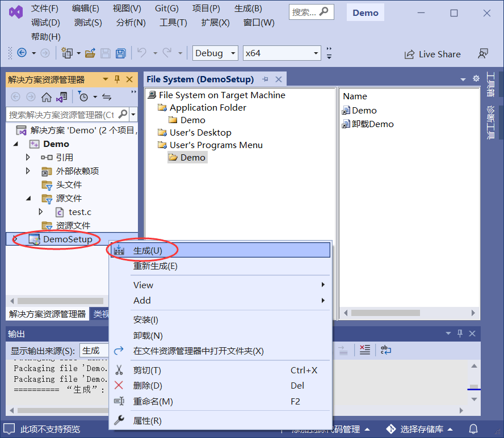Pin the Solution Explorer panel
This screenshot has width=504, height=438.
[117, 79]
